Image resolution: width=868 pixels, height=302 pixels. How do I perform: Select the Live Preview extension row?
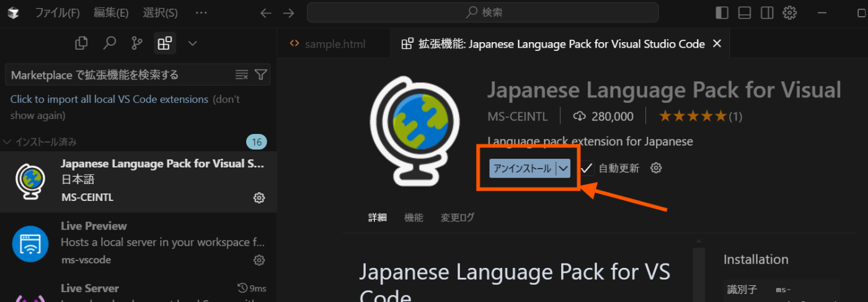tap(138, 243)
